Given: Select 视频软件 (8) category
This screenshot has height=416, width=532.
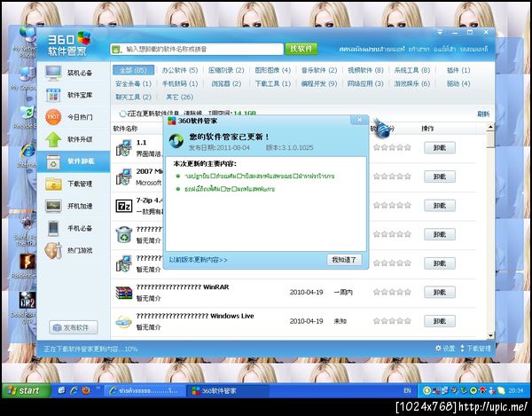Looking at the screenshot, I should [x=365, y=70].
